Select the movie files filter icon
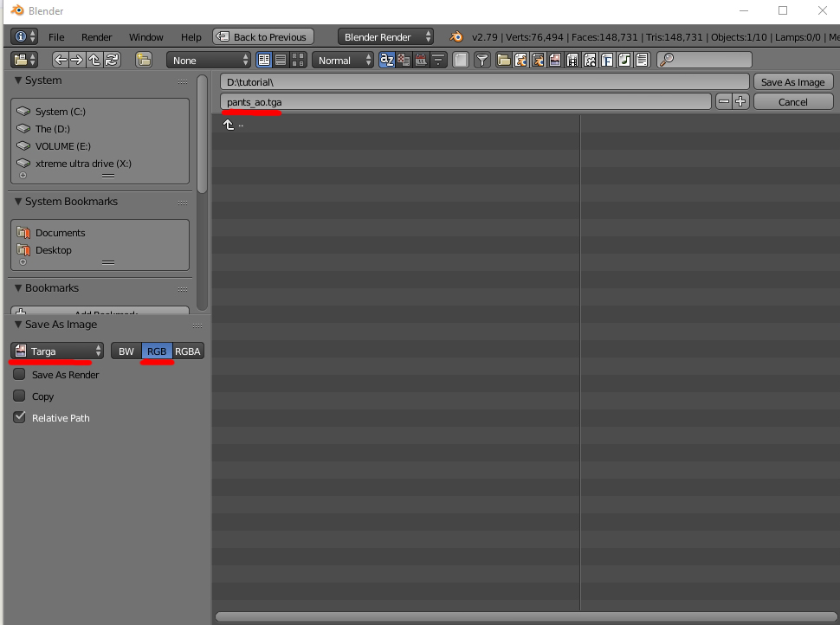The image size is (840, 625). [572, 59]
